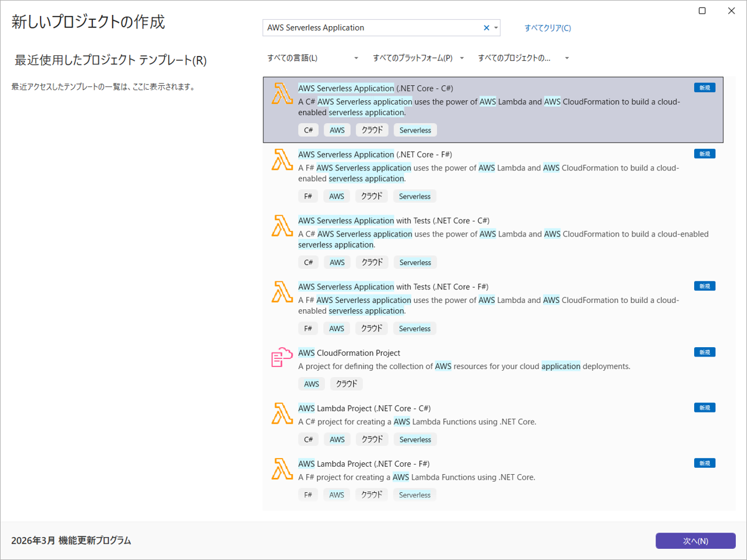Click the 次へ(N) button
The height and width of the screenshot is (560, 747).
click(695, 541)
